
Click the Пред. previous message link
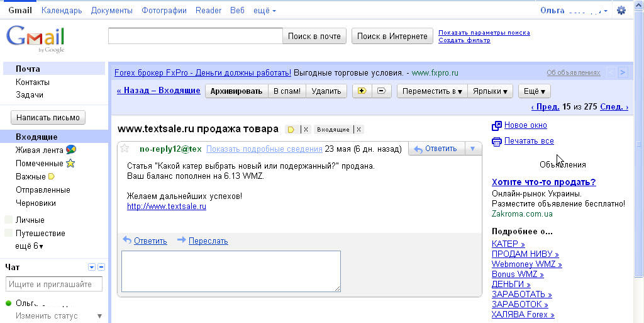point(545,107)
